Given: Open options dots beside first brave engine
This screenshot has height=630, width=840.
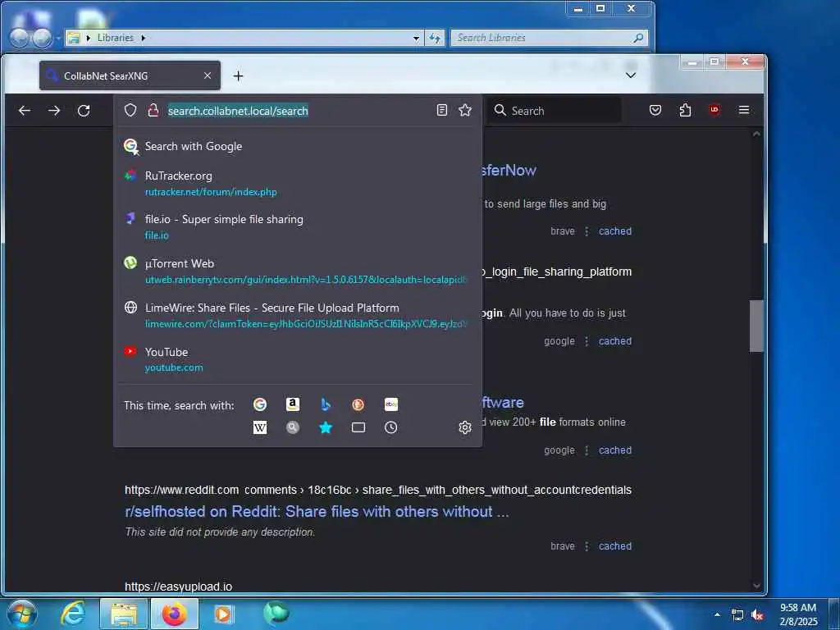Looking at the screenshot, I should pos(587,231).
